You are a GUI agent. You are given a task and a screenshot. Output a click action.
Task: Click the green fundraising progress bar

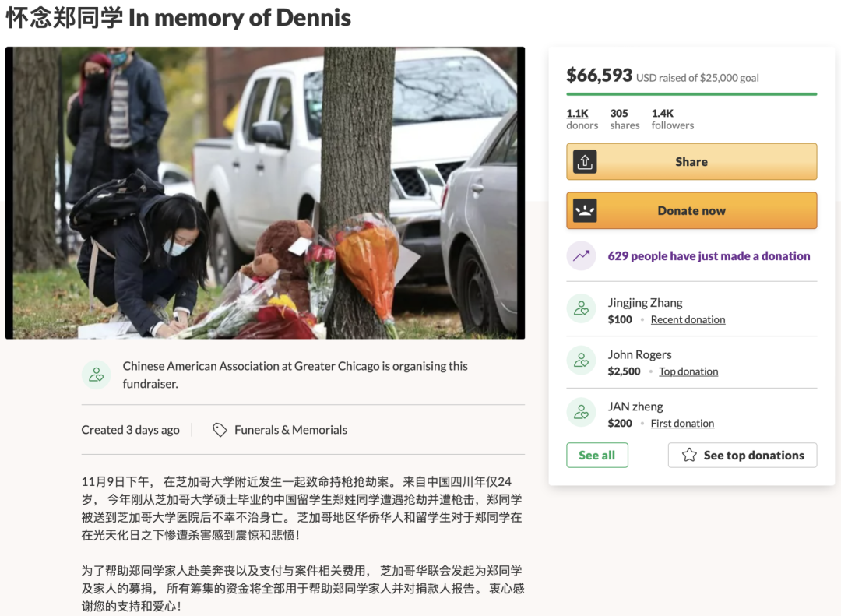pyautogui.click(x=691, y=94)
